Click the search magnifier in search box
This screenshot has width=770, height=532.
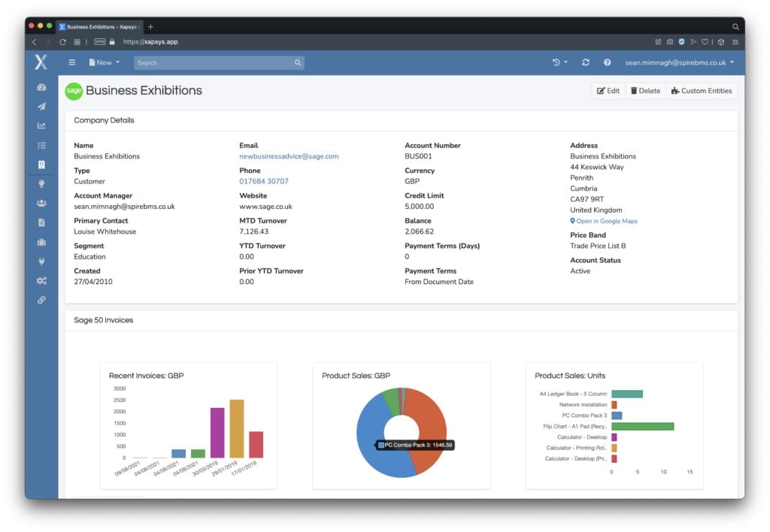[298, 63]
